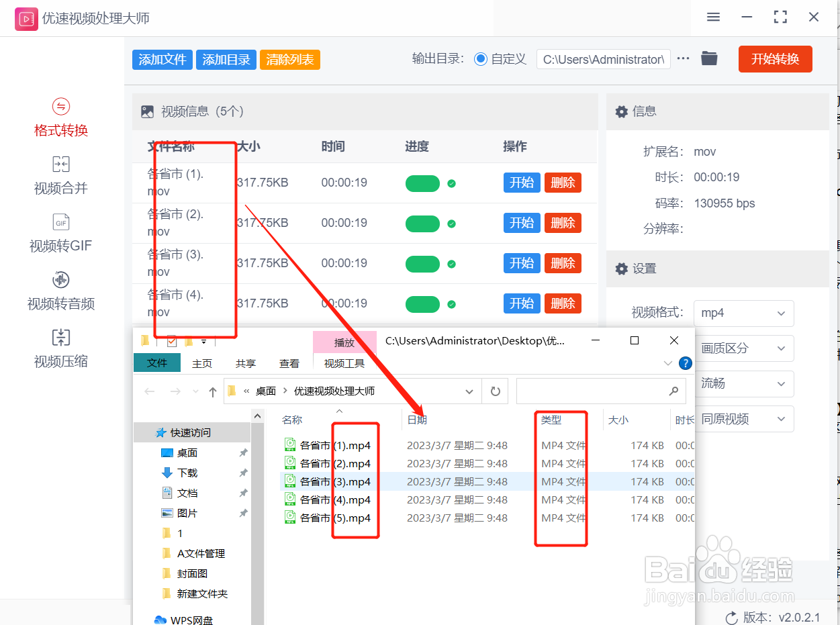Image resolution: width=840 pixels, height=625 pixels.
Task: Click the 清除列表 button
Action: 290,60
